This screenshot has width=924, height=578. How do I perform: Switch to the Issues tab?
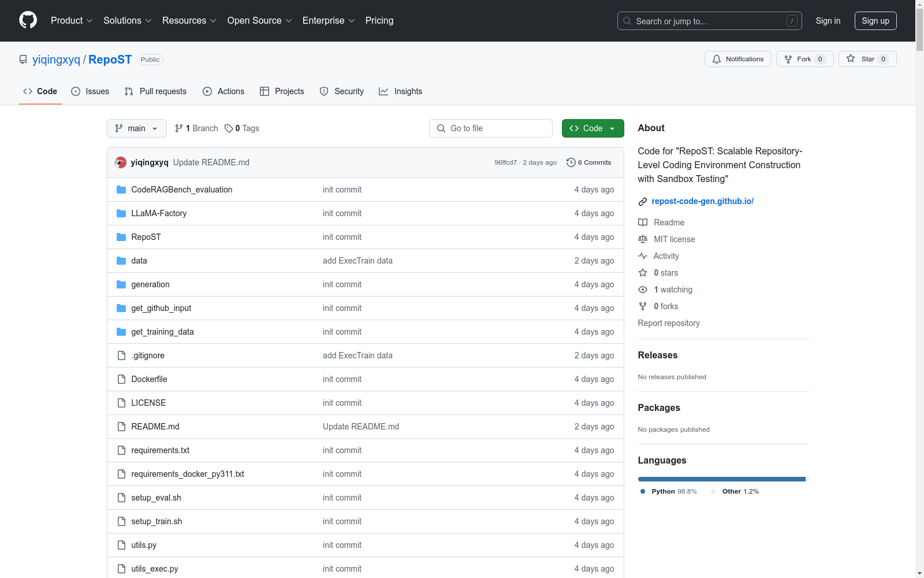click(x=90, y=91)
